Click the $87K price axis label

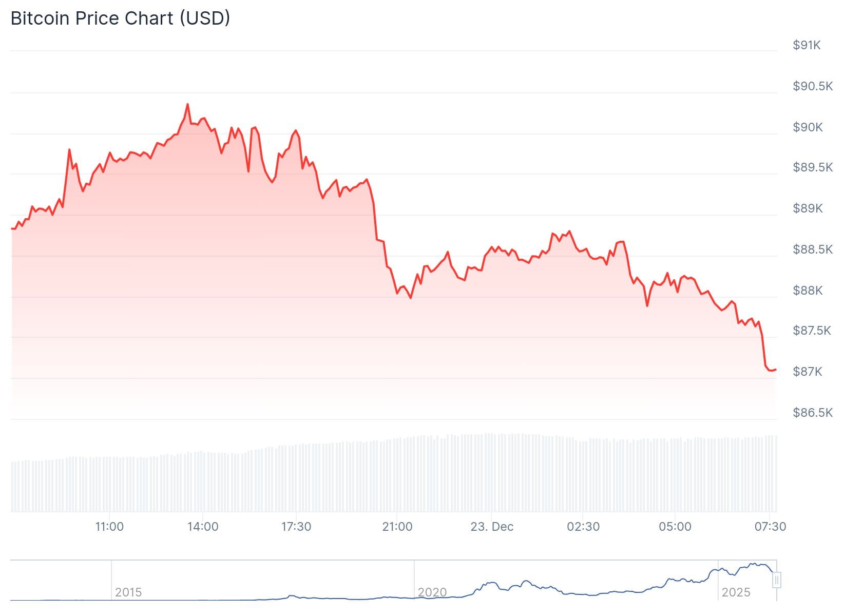coord(808,372)
